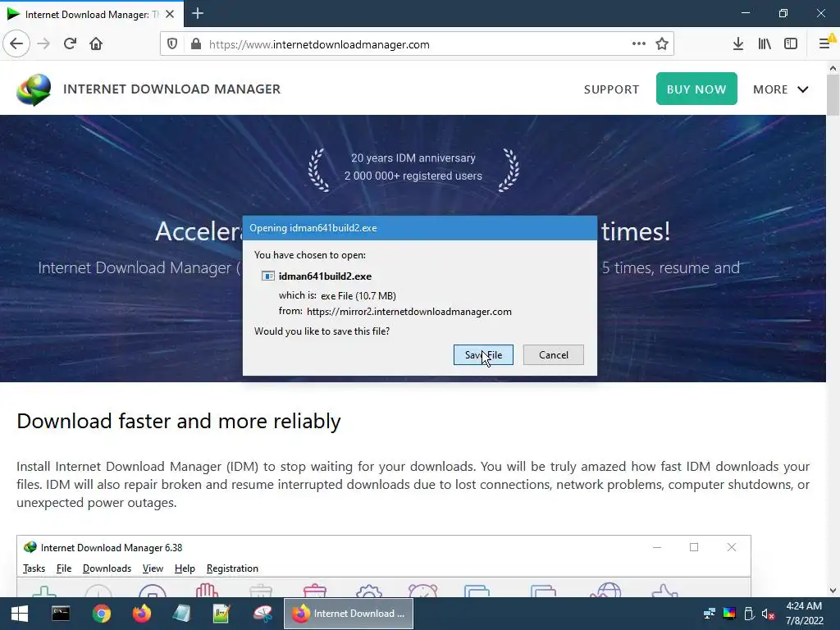Launch command prompt from taskbar
The height and width of the screenshot is (630, 840).
pos(61,614)
